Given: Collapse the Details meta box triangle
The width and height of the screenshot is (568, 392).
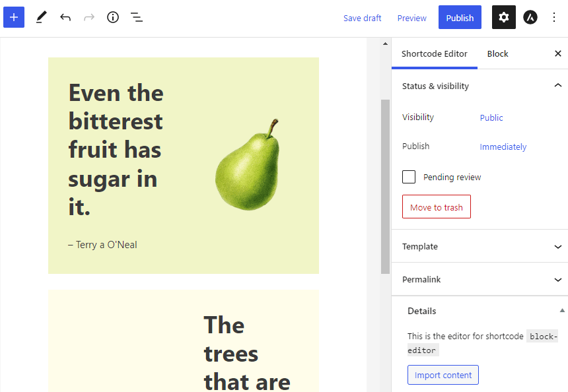Looking at the screenshot, I should (x=562, y=310).
